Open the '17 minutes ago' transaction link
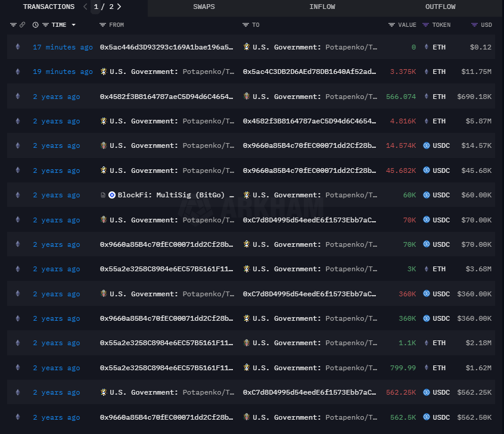The height and width of the screenshot is (434, 504). coord(63,47)
